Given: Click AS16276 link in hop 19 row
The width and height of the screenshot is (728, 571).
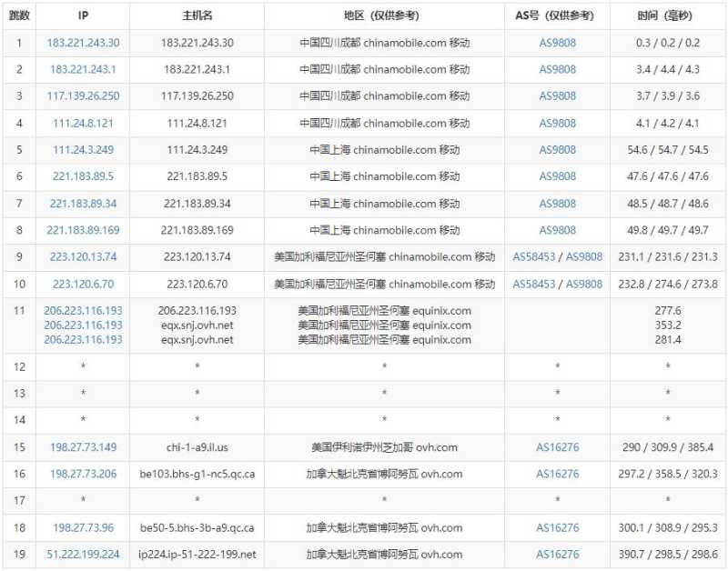Looking at the screenshot, I should [x=558, y=555].
